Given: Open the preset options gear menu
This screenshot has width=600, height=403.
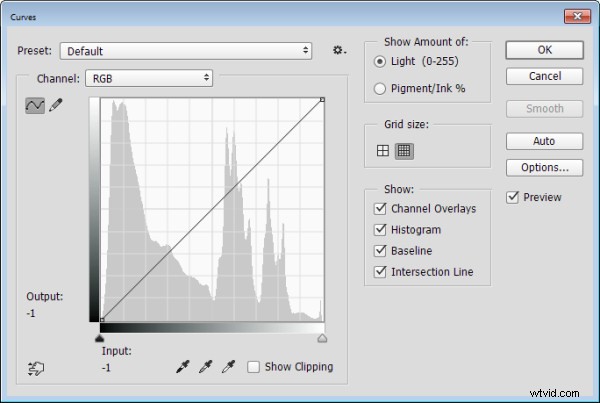Looking at the screenshot, I should point(339,50).
